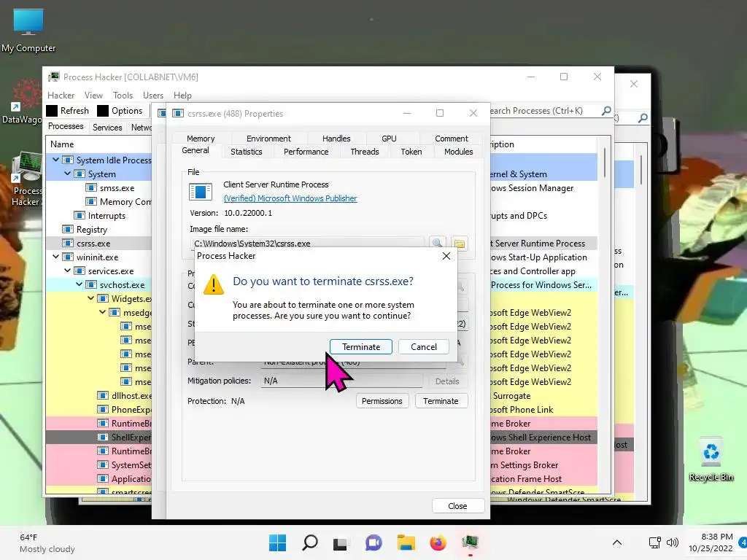Screen dimensions: 747x560
Task: Click the Details button for mitigation policies
Action: pyautogui.click(x=447, y=381)
